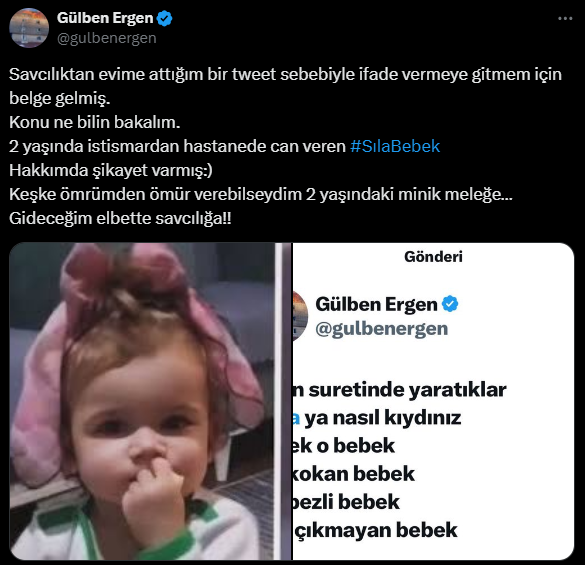This screenshot has width=585, height=565.
Task: Open Gülben Ergen's profile avatar
Action: 29,28
